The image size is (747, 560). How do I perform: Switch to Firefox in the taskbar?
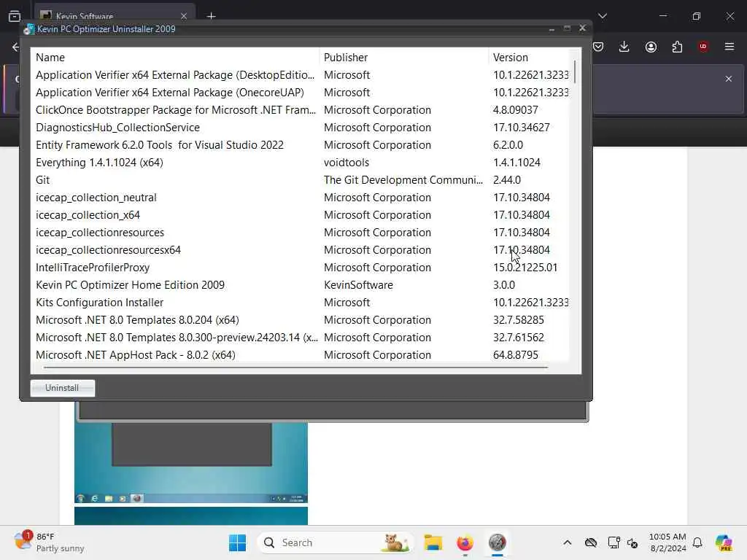coord(465,542)
